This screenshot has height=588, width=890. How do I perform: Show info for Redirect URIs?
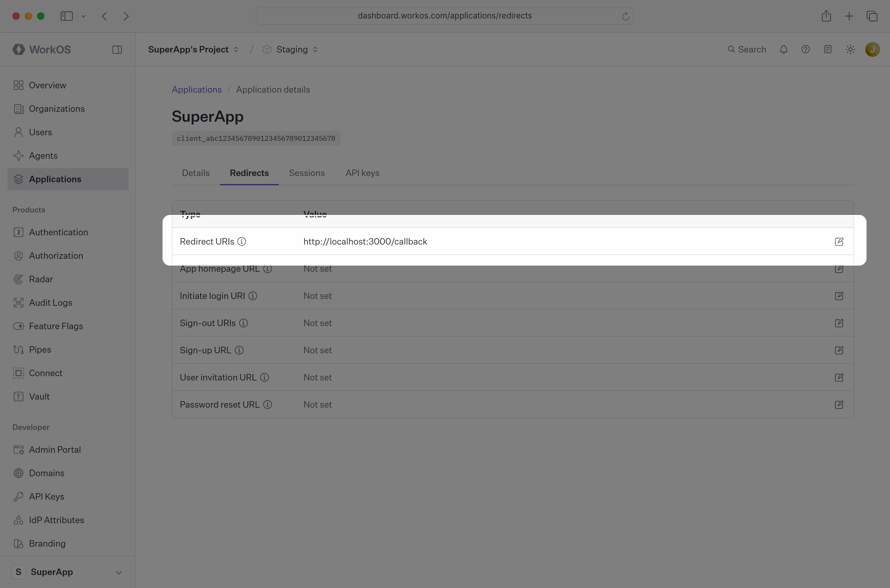pyautogui.click(x=242, y=241)
